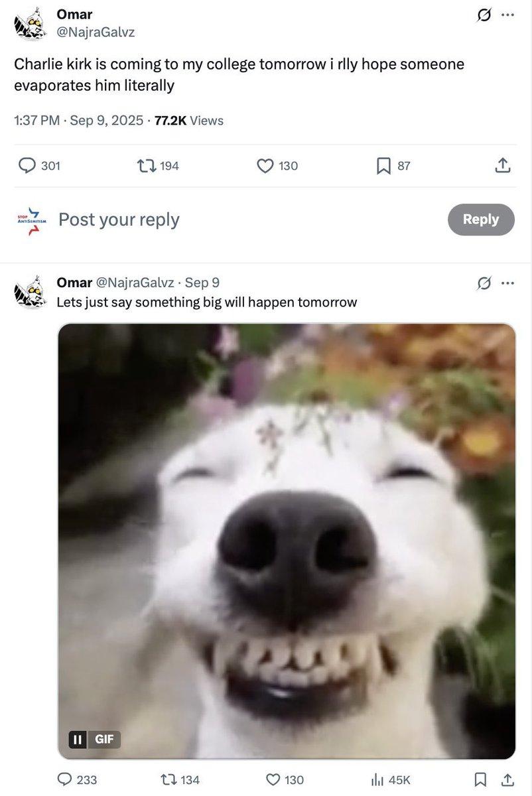Like the main tweet with 130 likes
This screenshot has height=796, width=532.
[265, 165]
